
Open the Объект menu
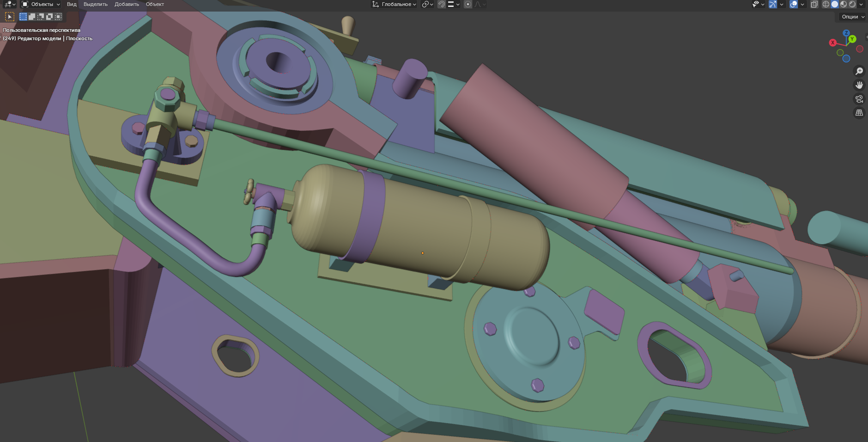155,4
